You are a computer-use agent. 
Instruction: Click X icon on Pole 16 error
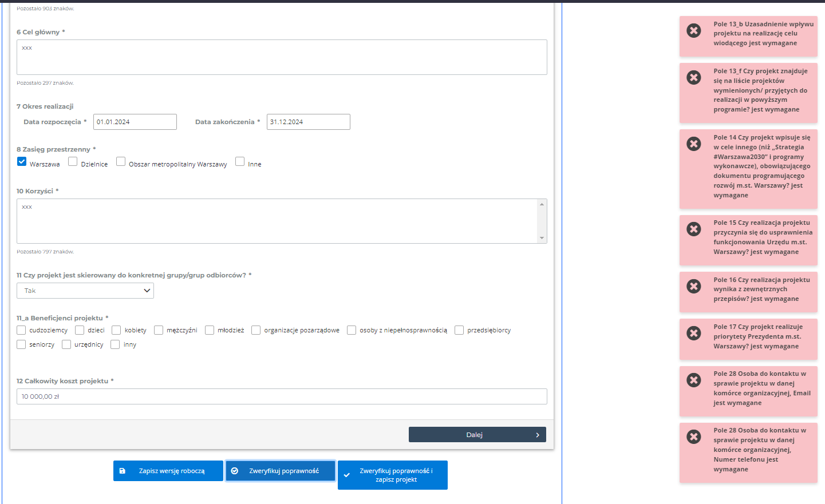[x=693, y=287]
